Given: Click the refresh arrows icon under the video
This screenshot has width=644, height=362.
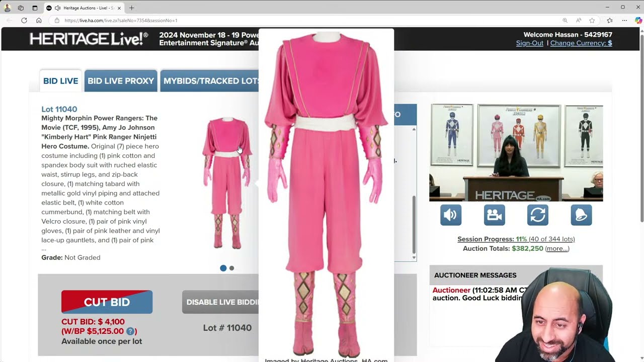Looking at the screenshot, I should point(538,215).
